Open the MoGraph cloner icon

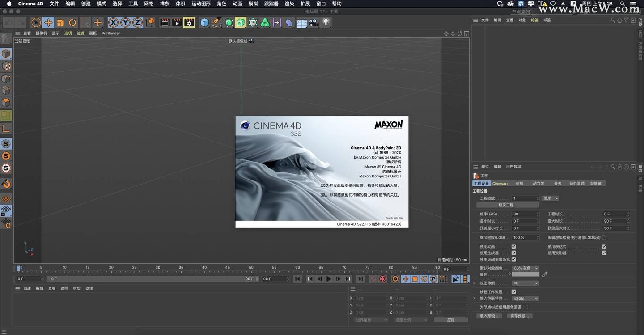click(265, 22)
